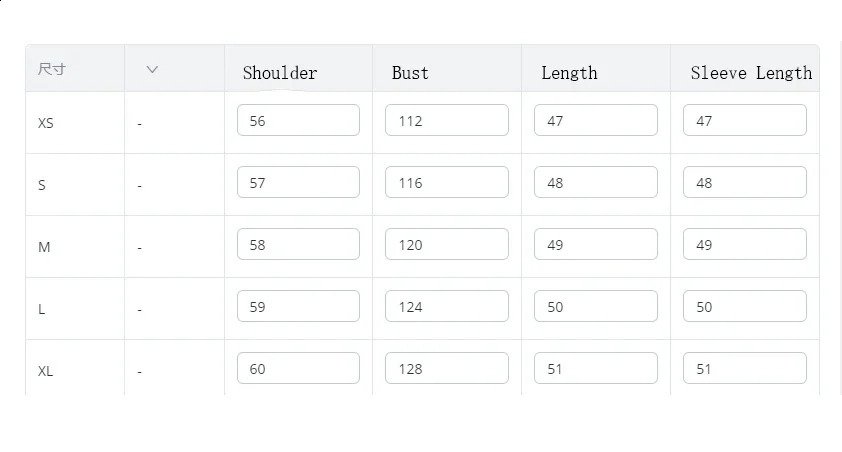Select the XS Bust field showing 112
The image size is (842, 452).
point(446,120)
